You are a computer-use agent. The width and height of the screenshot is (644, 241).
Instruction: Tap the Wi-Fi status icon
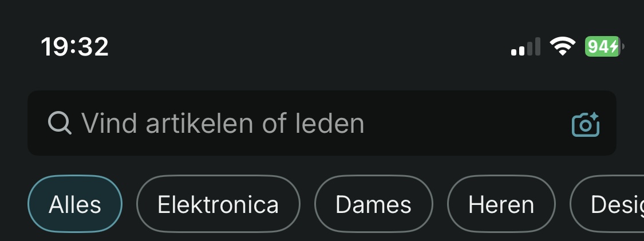click(562, 46)
